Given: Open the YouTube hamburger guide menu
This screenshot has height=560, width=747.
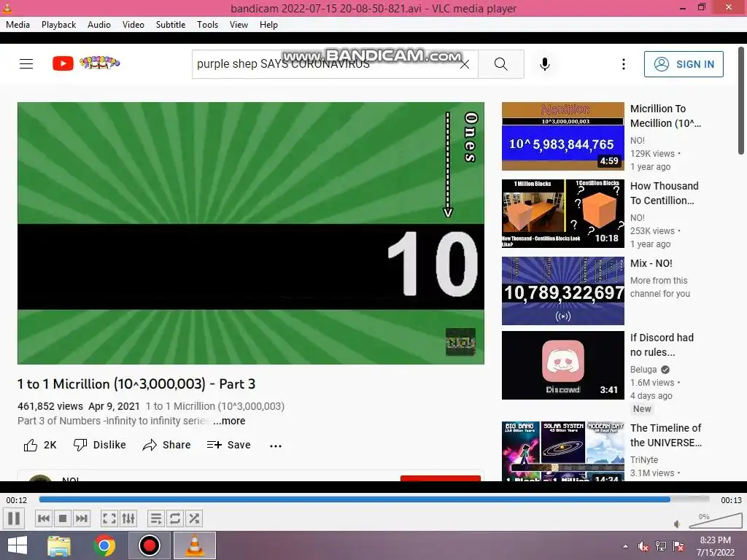Looking at the screenshot, I should point(26,64).
